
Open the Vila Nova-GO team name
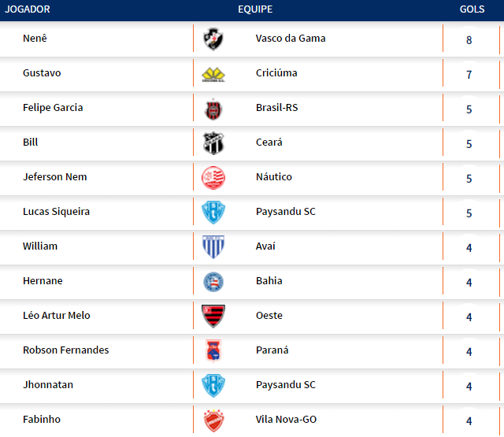(286, 420)
